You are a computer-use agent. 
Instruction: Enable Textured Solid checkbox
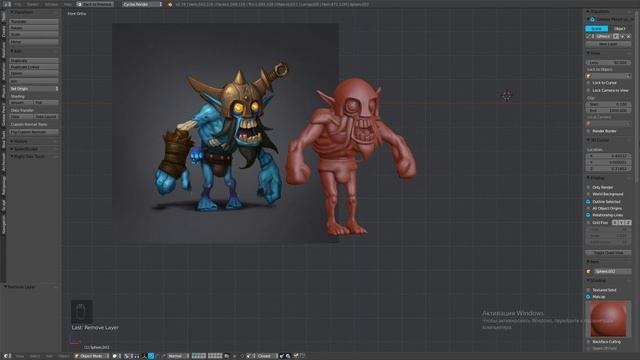point(588,290)
